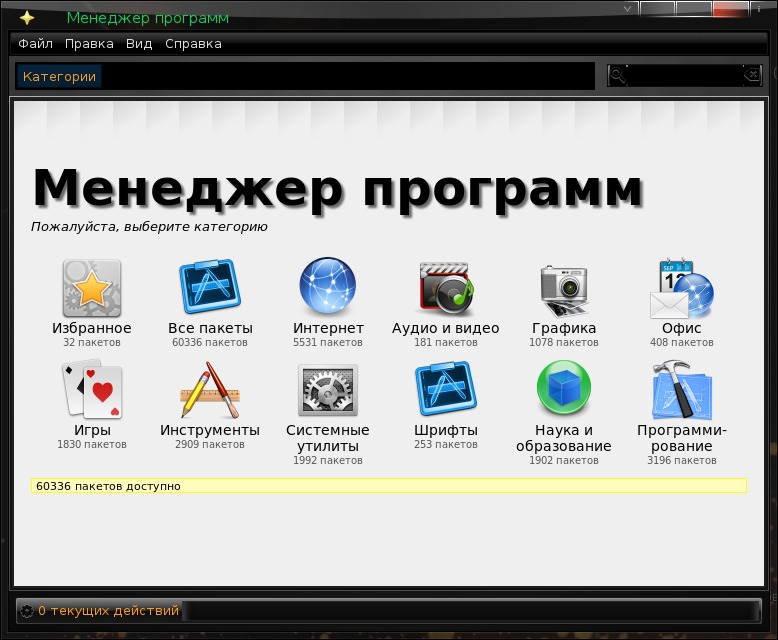Click the Графика label

click(564, 328)
